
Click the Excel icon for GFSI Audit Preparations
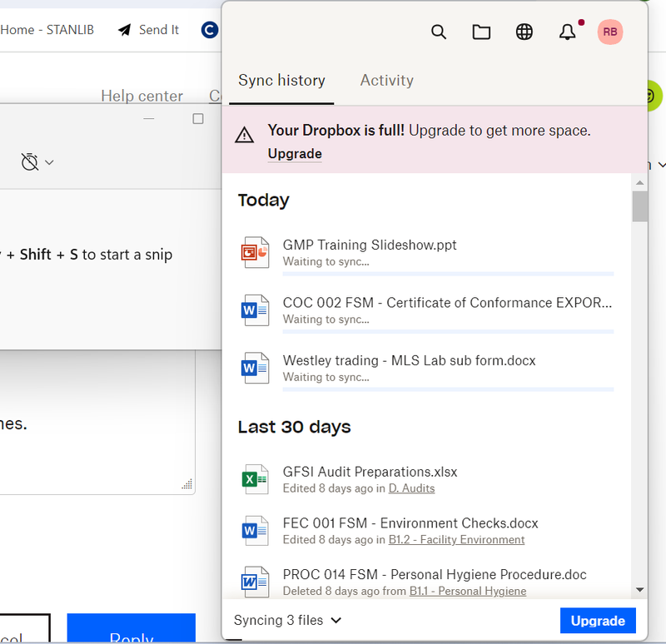click(x=256, y=479)
